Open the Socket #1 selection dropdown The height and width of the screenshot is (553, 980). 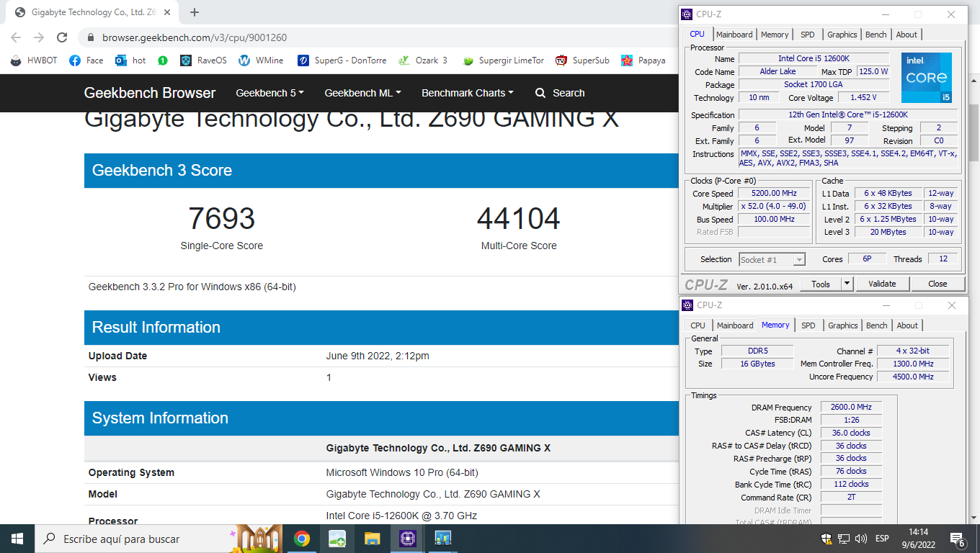772,259
